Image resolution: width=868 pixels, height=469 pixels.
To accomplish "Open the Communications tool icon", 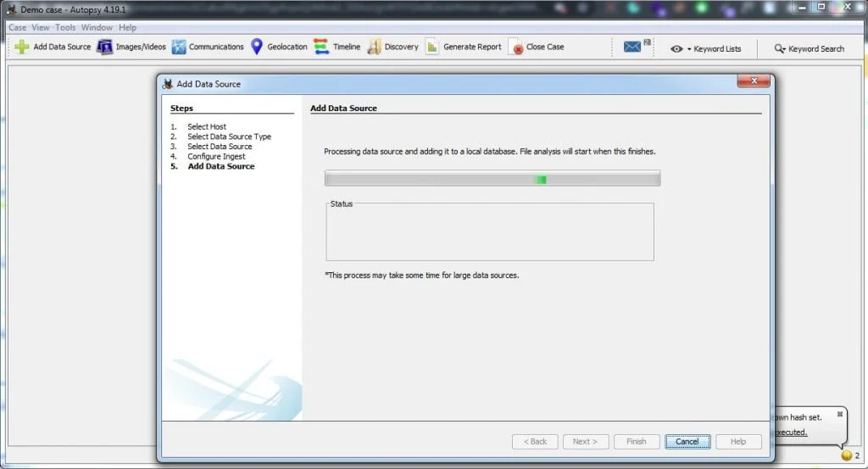I will click(178, 47).
